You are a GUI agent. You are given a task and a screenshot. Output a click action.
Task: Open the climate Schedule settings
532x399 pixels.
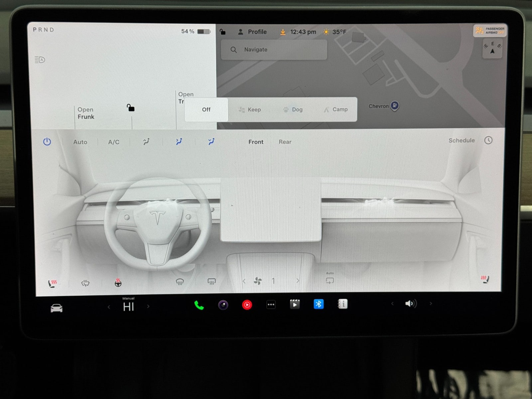click(462, 140)
